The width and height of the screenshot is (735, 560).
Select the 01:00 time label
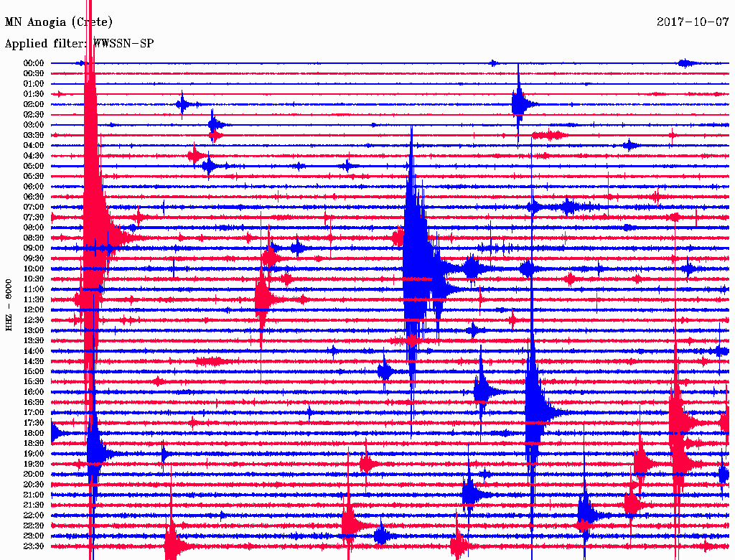(x=34, y=84)
